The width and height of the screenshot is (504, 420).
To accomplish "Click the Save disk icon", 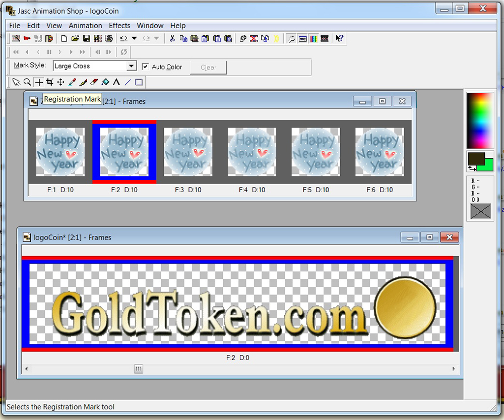I will coord(86,38).
